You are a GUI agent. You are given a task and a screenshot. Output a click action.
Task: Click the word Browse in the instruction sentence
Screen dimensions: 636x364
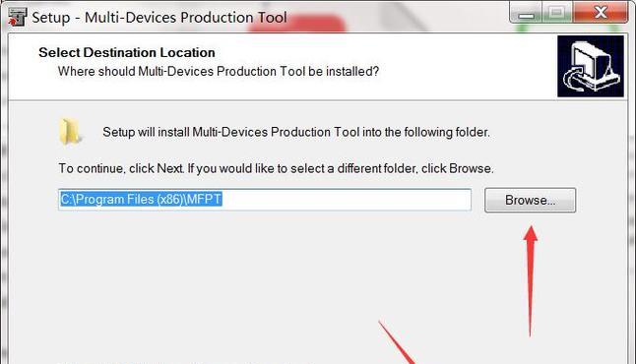click(x=470, y=168)
